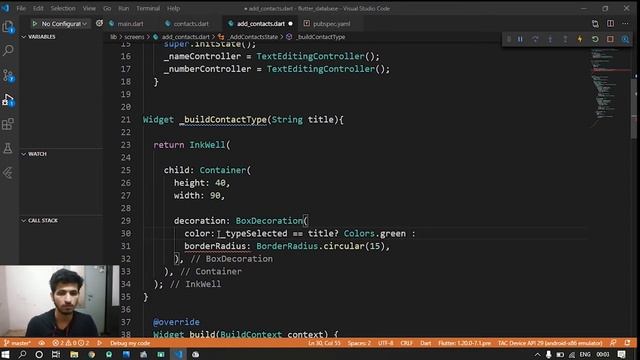Image resolution: width=640 pixels, height=360 pixels.
Task: Open the Run and Debug view
Action: 8,100
